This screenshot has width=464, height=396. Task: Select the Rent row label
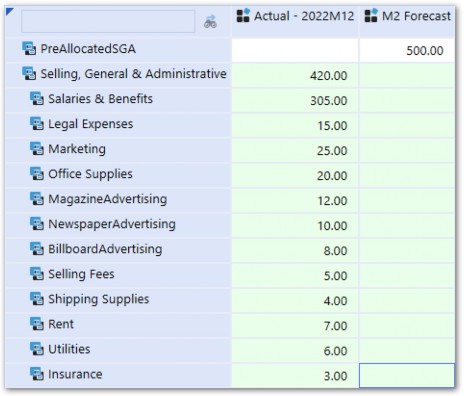click(61, 324)
